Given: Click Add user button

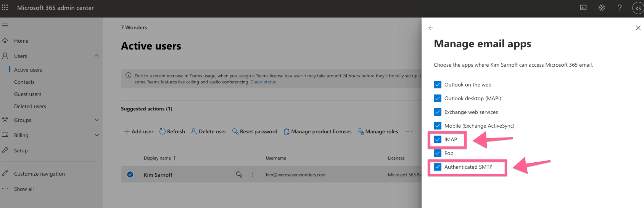Looking at the screenshot, I should pyautogui.click(x=138, y=131).
